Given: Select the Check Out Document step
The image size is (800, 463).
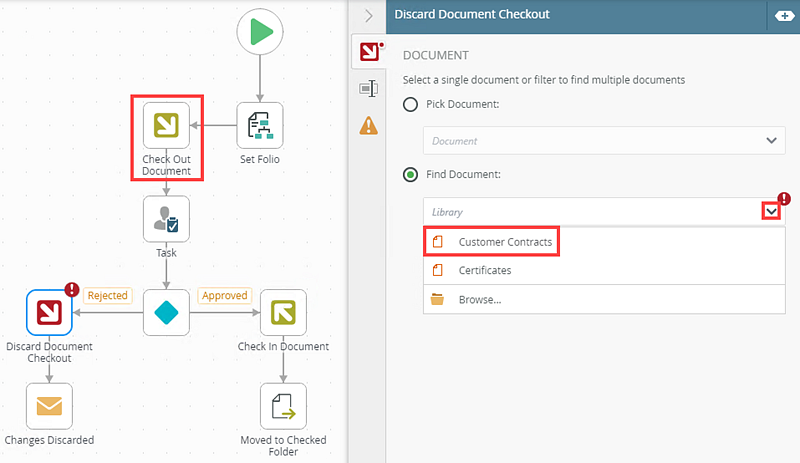Looking at the screenshot, I should click(x=166, y=125).
